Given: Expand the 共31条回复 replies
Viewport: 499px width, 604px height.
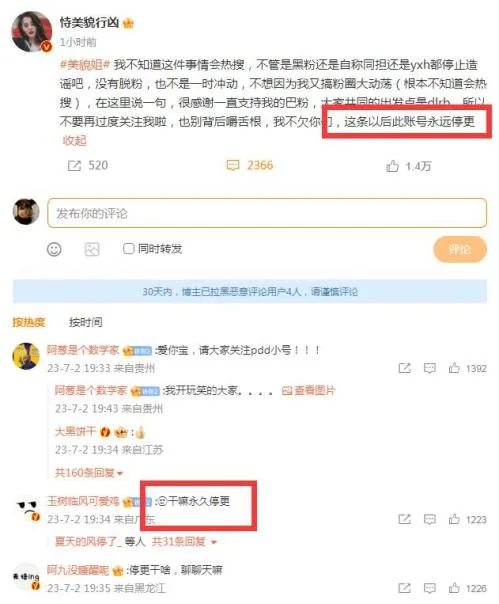Looking at the screenshot, I should click(184, 542).
